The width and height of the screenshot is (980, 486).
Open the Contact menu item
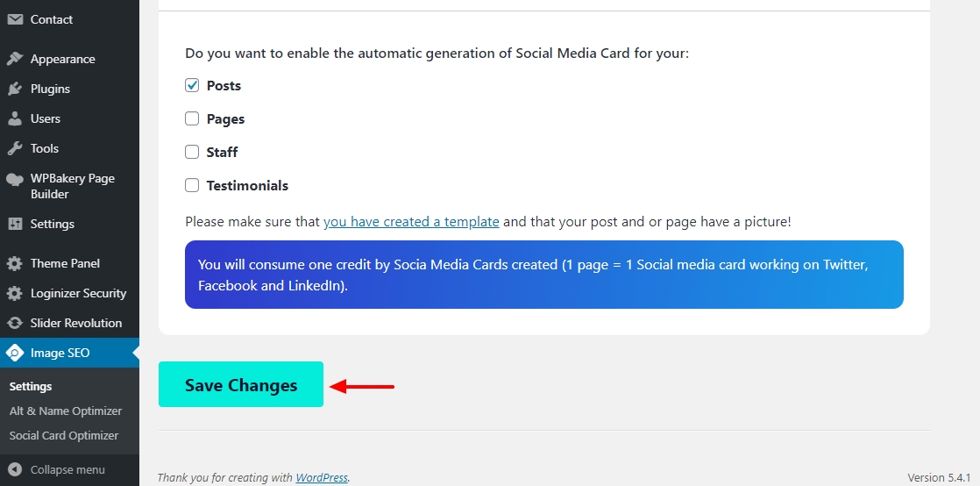click(x=69, y=19)
